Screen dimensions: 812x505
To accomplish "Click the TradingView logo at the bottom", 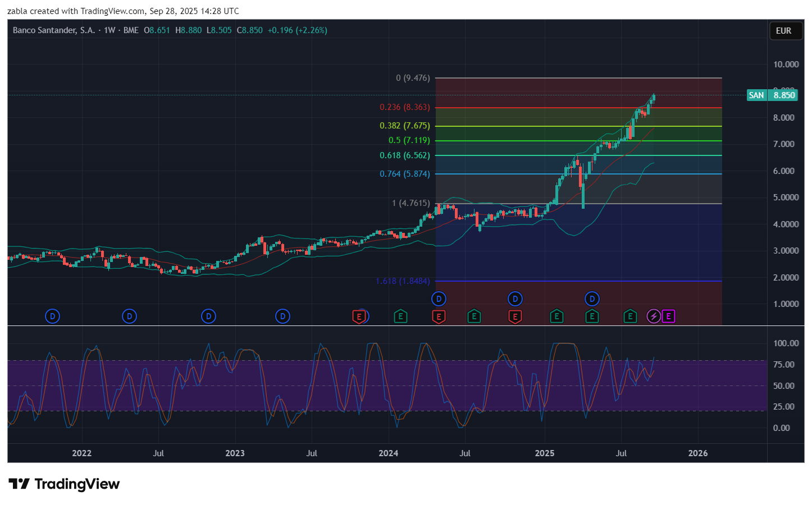I will 64,484.
